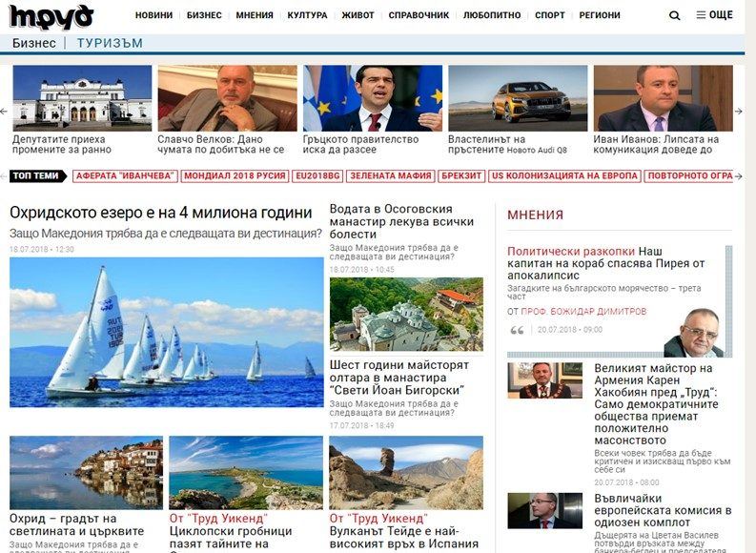
Task: Open the sailboats main article image
Action: [x=166, y=332]
